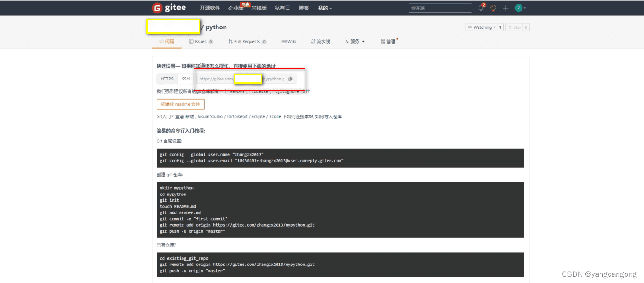Image resolution: width=644 pixels, height=283 pixels.
Task: Open the Pull Requests tab
Action: 247,41
